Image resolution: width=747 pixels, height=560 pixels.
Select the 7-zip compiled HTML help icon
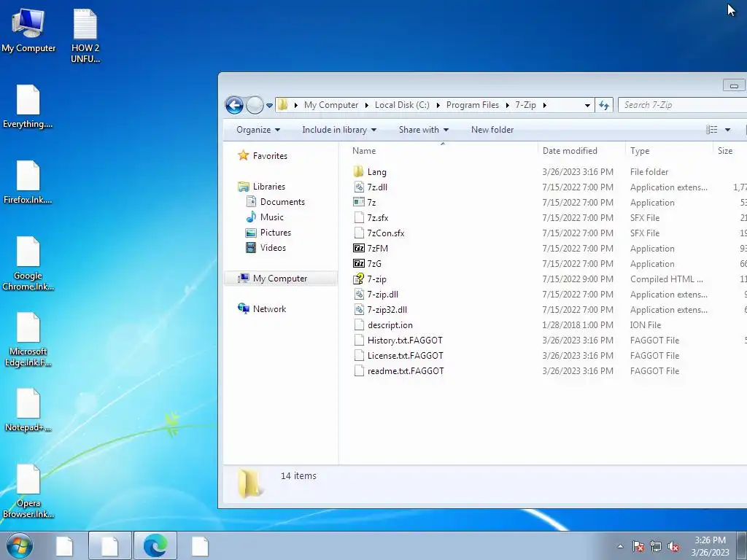359,279
